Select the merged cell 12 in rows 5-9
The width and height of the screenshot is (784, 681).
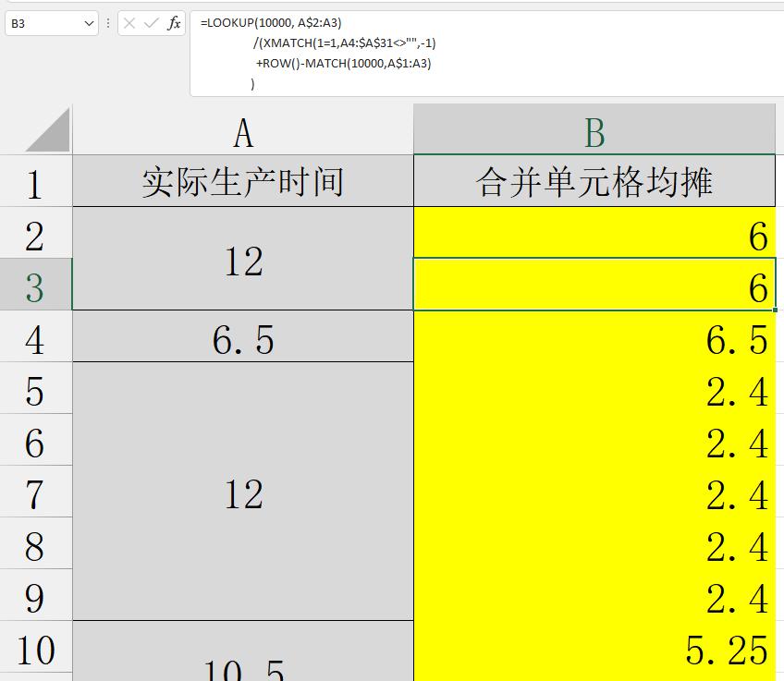pos(243,492)
